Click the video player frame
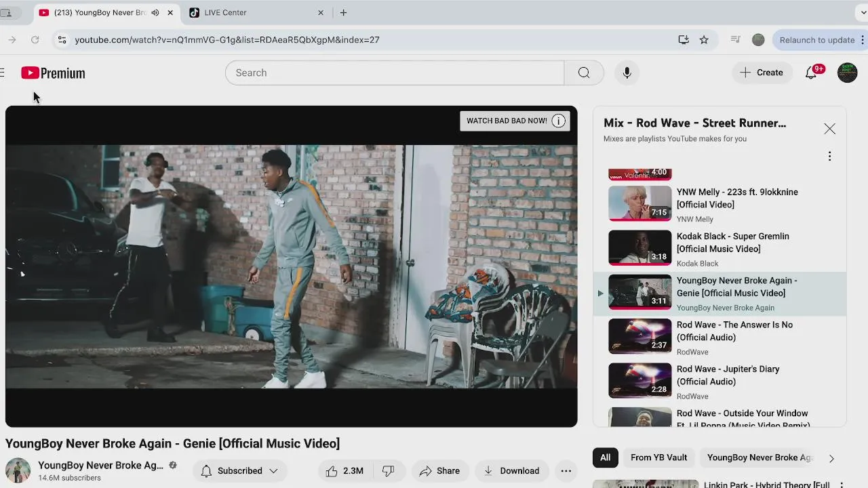 pyautogui.click(x=292, y=266)
